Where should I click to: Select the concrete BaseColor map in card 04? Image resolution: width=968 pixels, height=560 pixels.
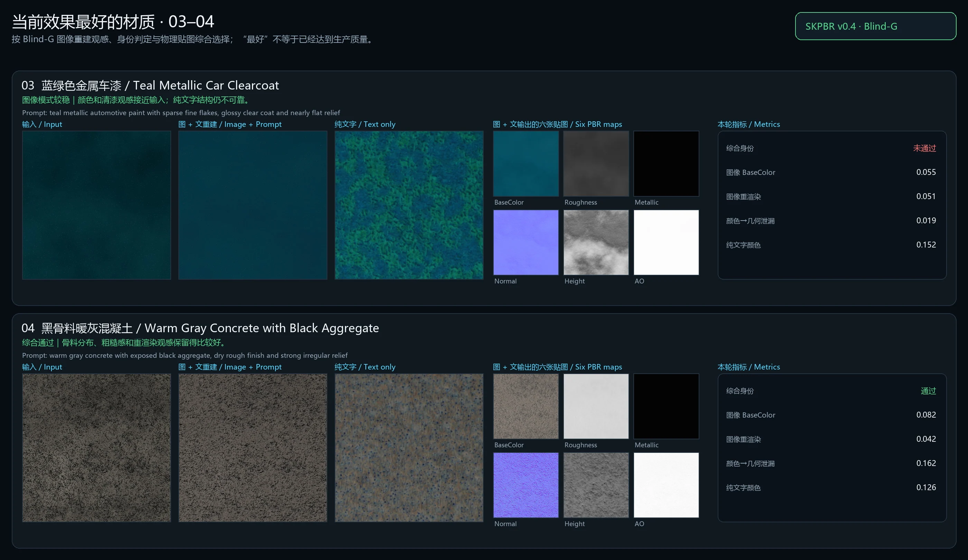coord(526,407)
